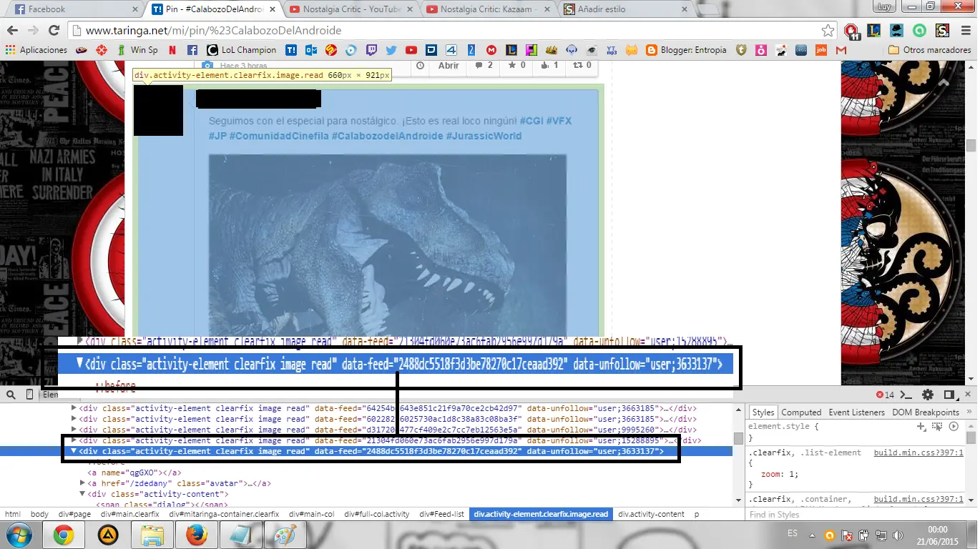Open the Gmail bookmark icon
980x549 pixels.
pos(841,50)
